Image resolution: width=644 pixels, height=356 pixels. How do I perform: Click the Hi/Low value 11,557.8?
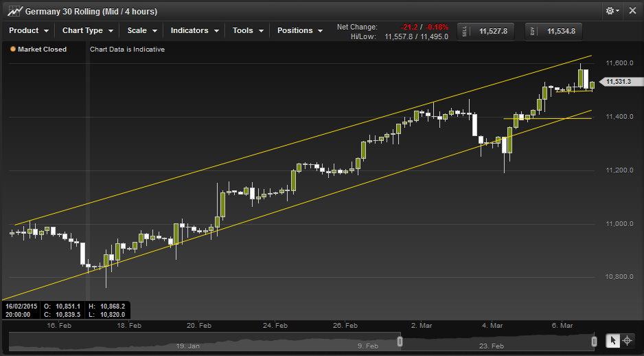[398, 37]
